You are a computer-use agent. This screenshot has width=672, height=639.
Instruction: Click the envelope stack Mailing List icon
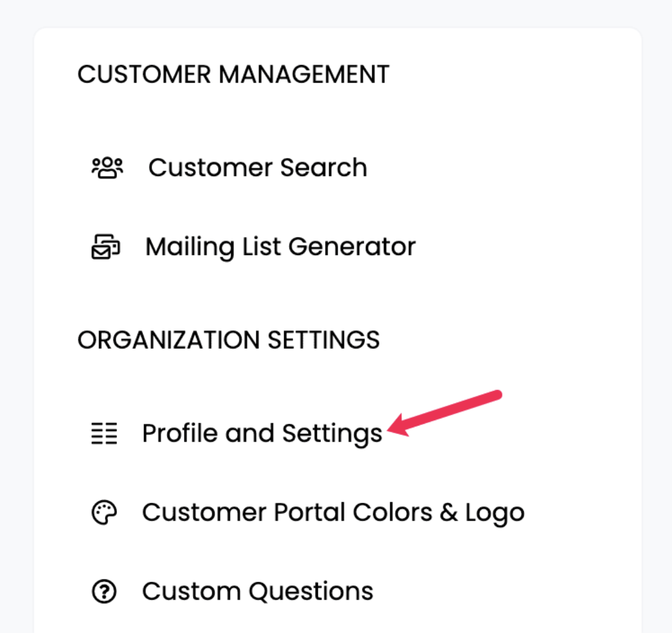click(x=106, y=247)
